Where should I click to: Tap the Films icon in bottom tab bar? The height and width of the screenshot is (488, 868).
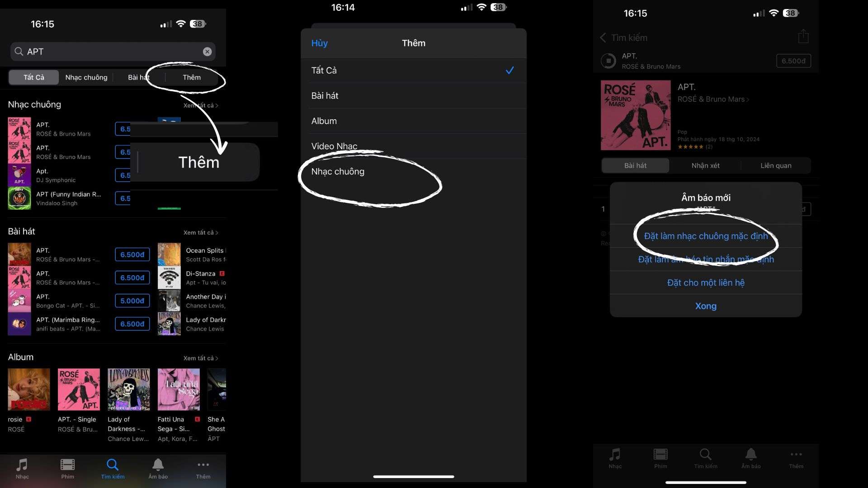68,467
